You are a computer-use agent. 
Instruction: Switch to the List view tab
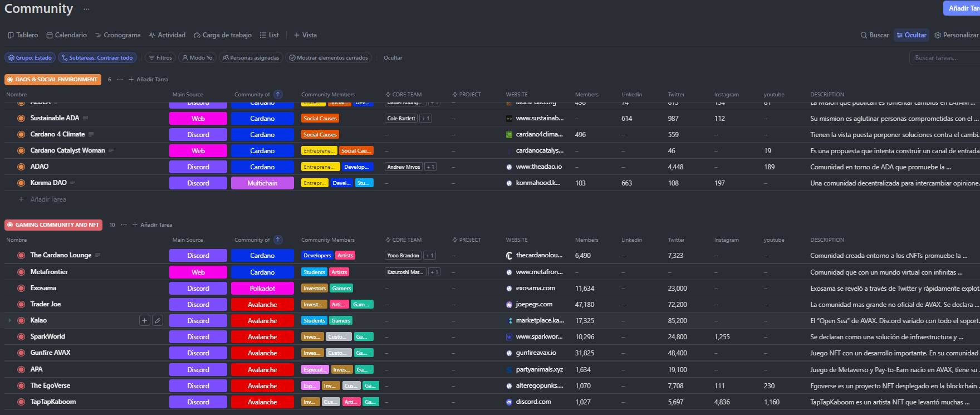tap(269, 35)
